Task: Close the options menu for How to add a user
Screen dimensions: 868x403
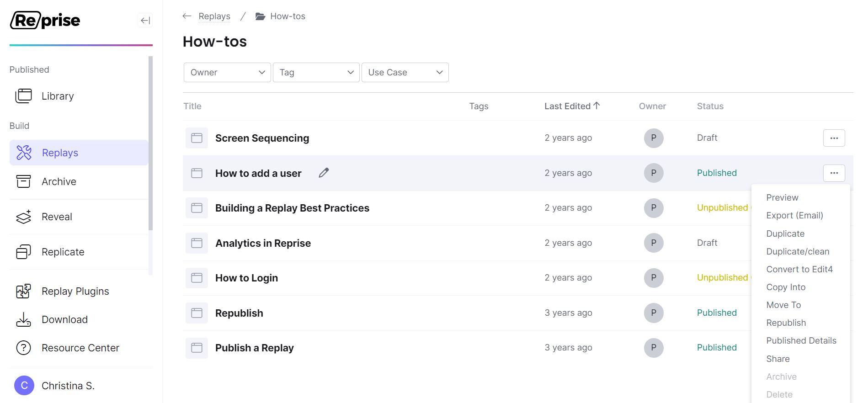Action: point(834,173)
